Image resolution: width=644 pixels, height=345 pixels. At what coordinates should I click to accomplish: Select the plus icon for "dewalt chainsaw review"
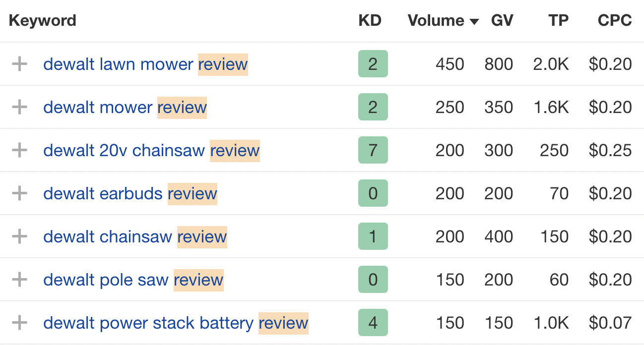coord(20,236)
